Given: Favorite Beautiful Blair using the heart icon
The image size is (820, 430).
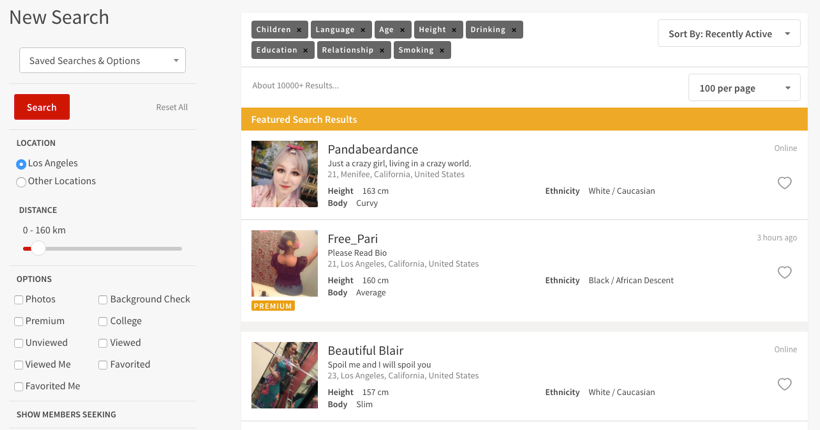Looking at the screenshot, I should [x=784, y=384].
